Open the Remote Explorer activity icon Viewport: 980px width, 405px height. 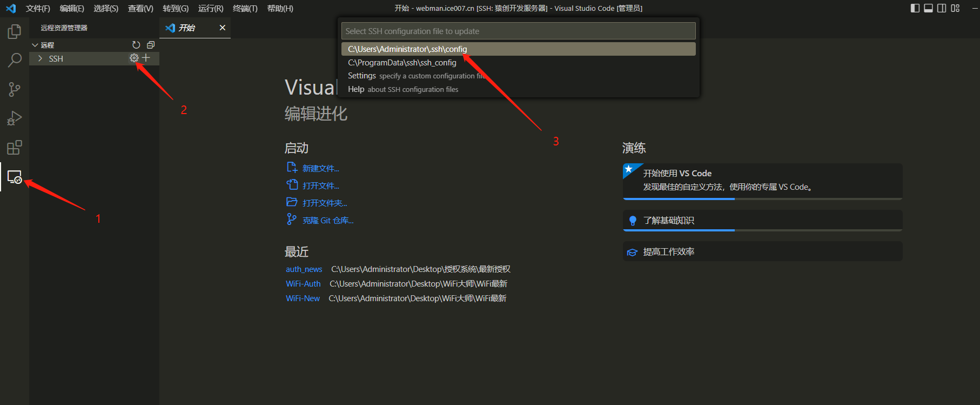pos(15,177)
